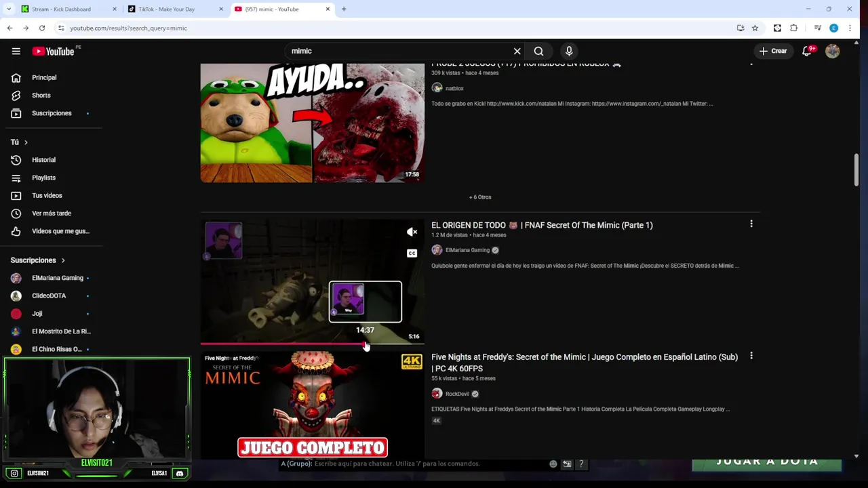Expand the + 6 Otros results
This screenshot has width=868, height=488.
point(480,197)
